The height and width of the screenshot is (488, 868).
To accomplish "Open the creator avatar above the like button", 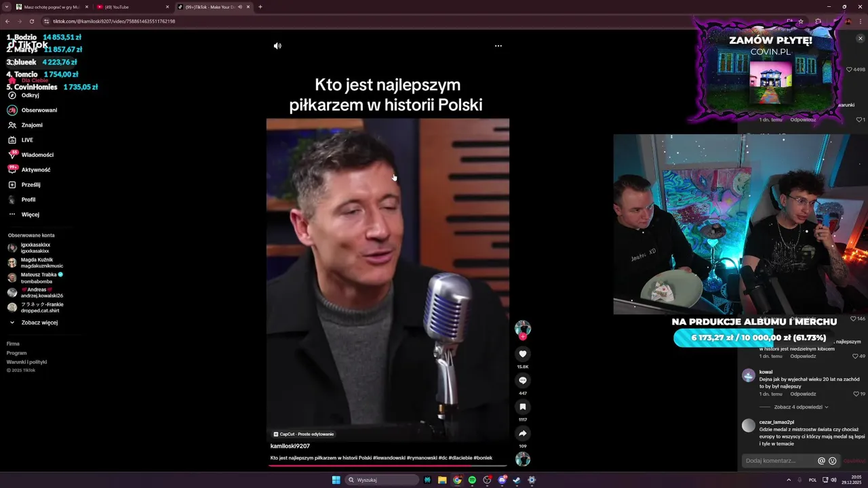I will point(522,328).
